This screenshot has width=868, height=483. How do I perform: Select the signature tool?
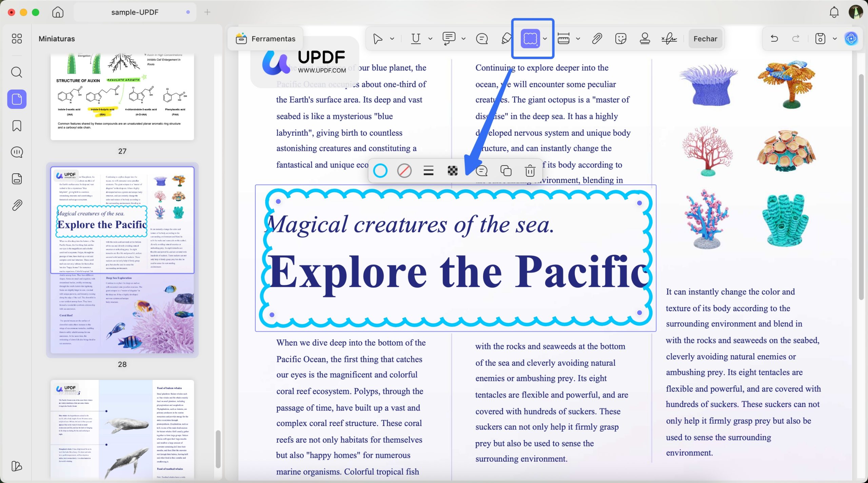[x=669, y=39]
